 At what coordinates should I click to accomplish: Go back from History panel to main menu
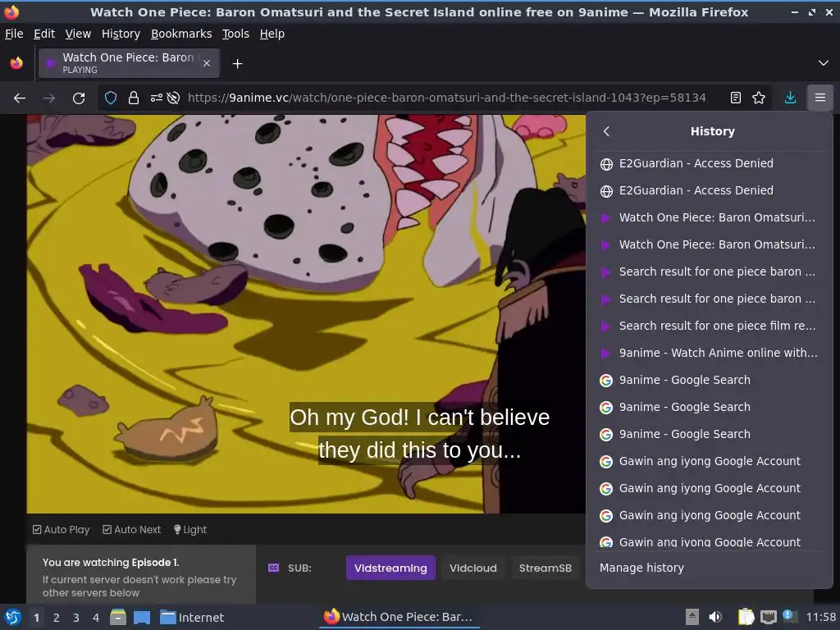coord(606,131)
